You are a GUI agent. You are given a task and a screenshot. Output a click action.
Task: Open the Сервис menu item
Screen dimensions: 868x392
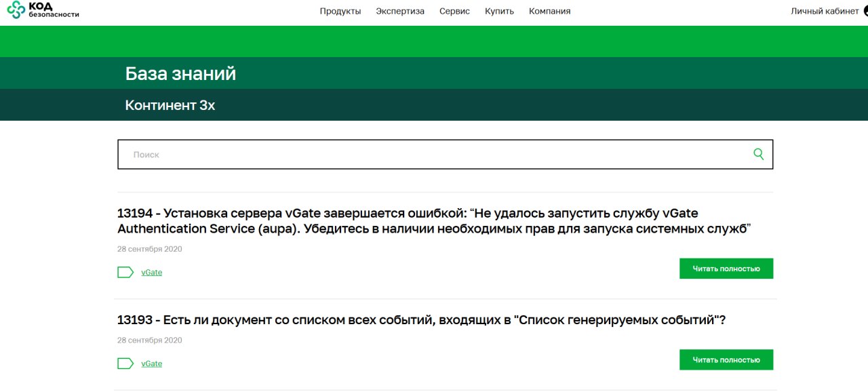click(x=454, y=11)
